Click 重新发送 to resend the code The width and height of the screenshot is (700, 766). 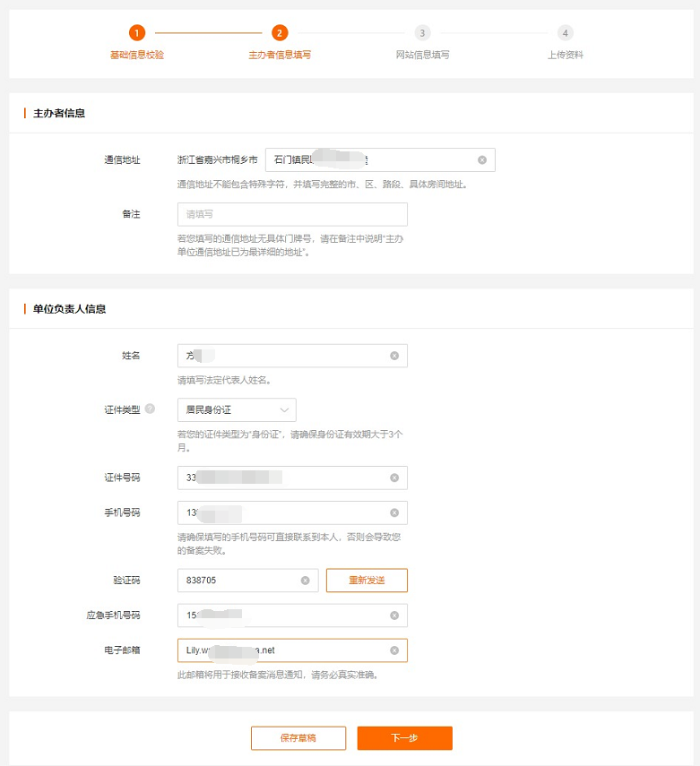click(367, 581)
